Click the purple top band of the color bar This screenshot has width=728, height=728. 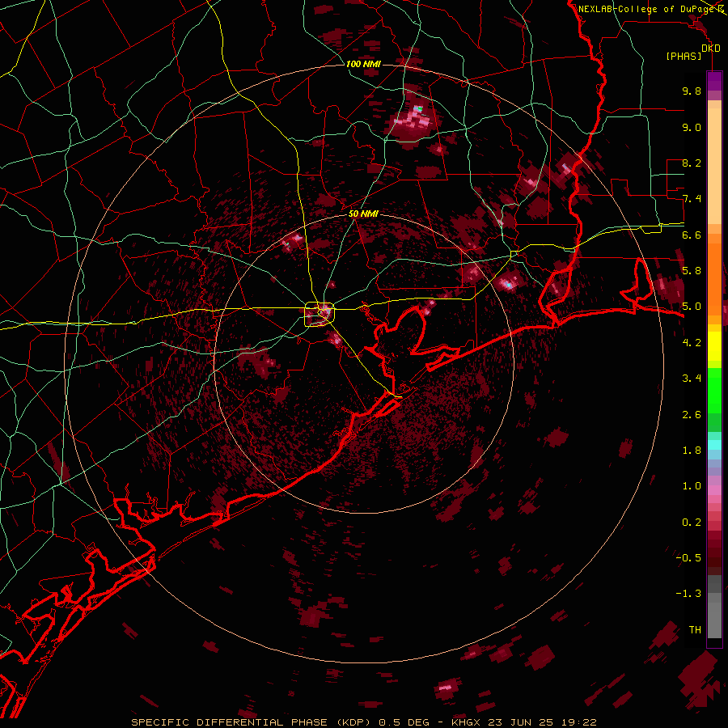tap(714, 81)
